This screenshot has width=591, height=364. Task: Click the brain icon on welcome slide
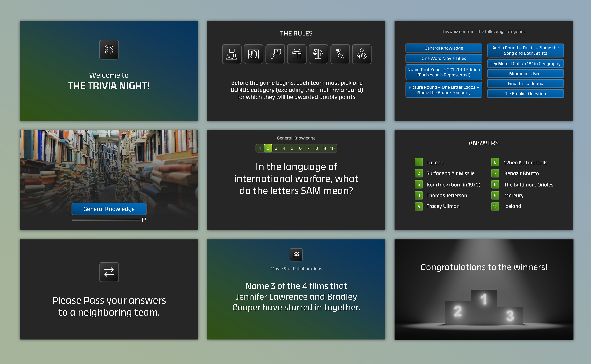[x=109, y=50]
